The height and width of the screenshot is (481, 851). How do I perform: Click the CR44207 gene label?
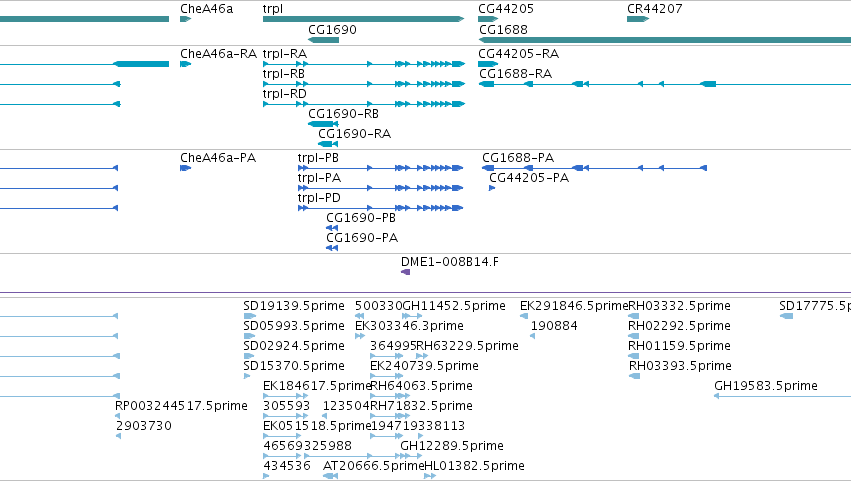click(x=655, y=9)
